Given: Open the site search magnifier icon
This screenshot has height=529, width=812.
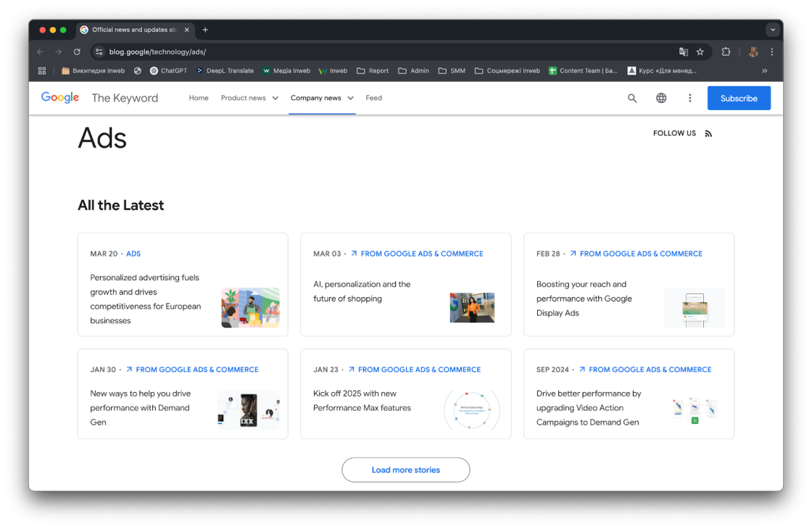Looking at the screenshot, I should coord(632,99).
